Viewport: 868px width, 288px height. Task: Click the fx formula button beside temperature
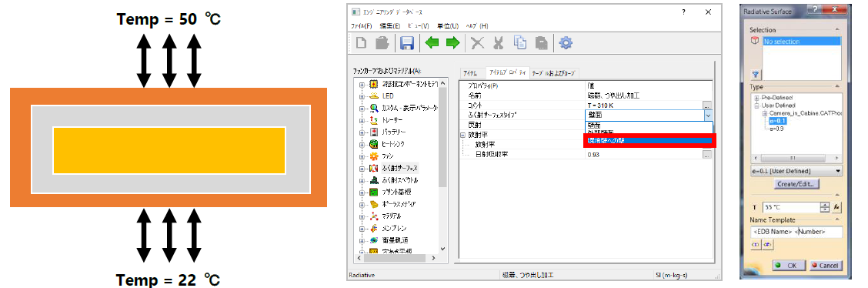pos(837,207)
